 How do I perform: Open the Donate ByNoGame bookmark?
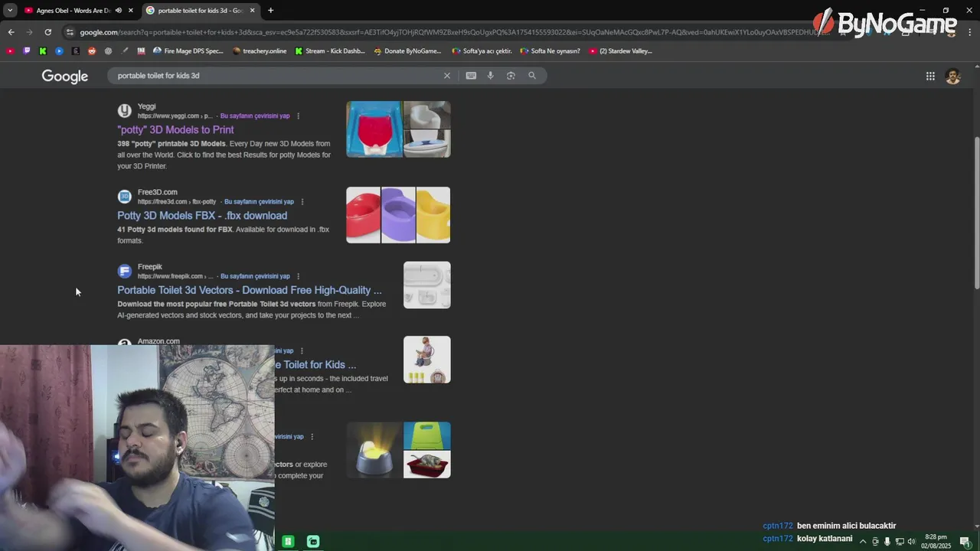pyautogui.click(x=407, y=51)
